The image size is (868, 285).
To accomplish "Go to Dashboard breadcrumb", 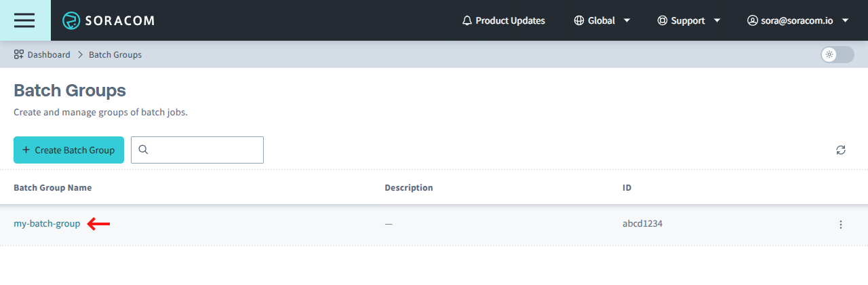I will tap(42, 54).
